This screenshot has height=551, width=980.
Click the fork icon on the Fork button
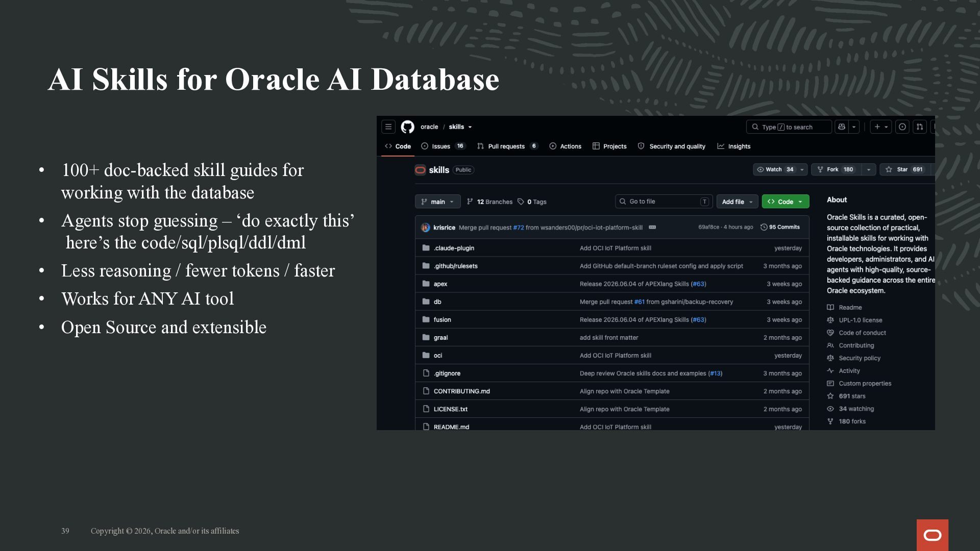[x=820, y=169]
